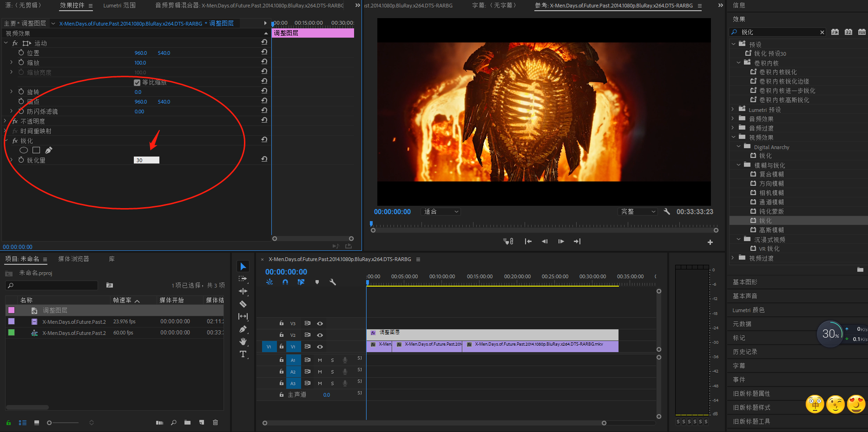
Task: Open program monitor settings wrench
Action: coord(667,211)
